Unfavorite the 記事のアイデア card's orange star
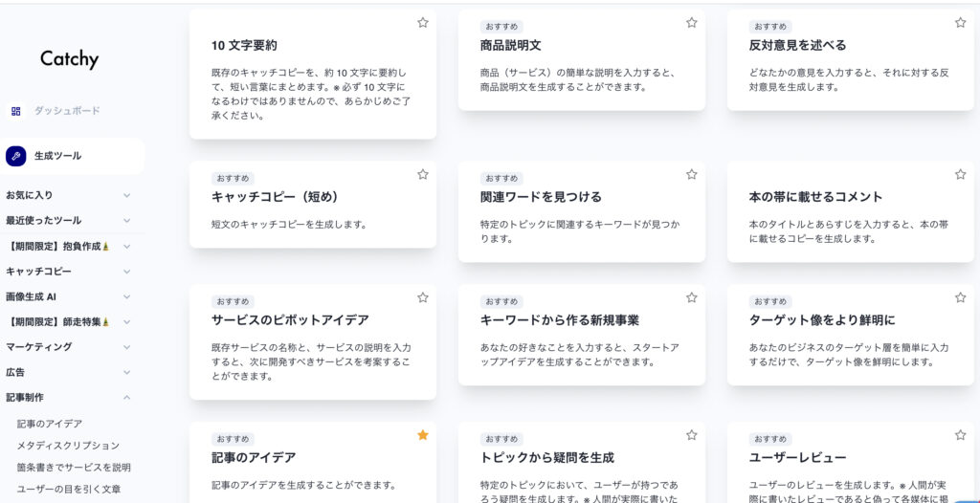This screenshot has height=503, width=980. [423, 435]
